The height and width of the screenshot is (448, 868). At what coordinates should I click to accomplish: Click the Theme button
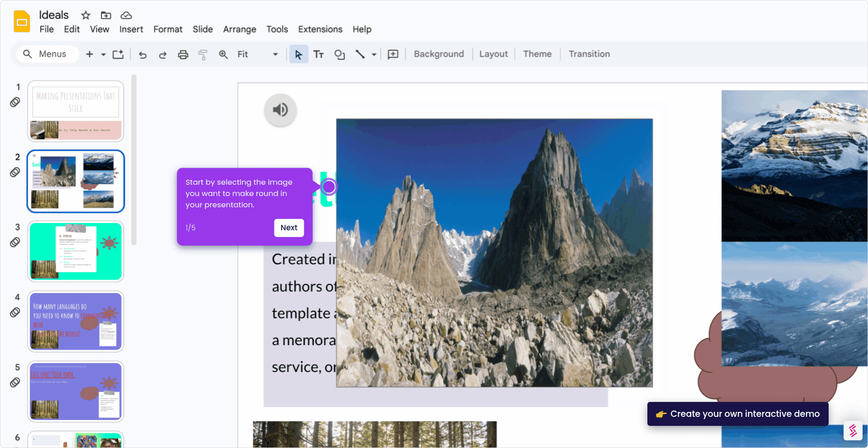(x=537, y=54)
